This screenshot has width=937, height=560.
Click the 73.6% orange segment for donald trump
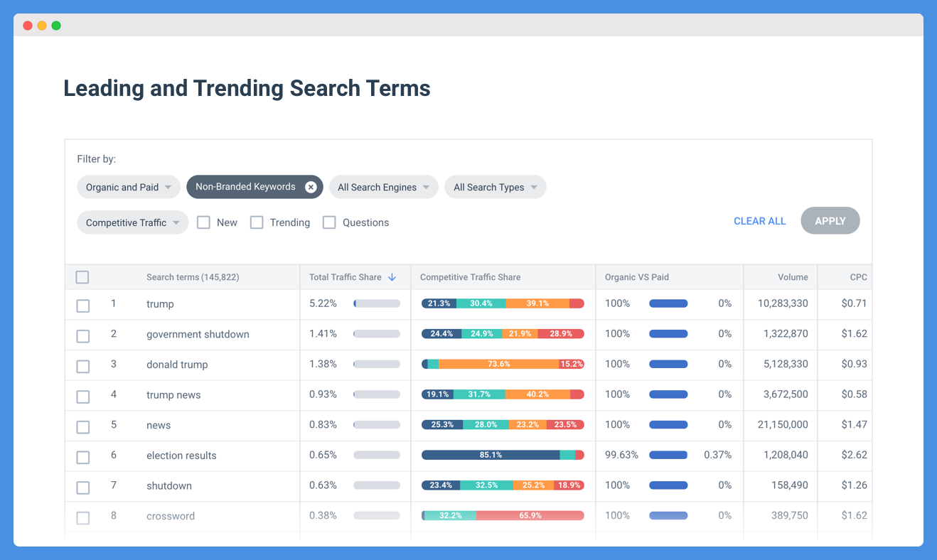pyautogui.click(x=498, y=364)
